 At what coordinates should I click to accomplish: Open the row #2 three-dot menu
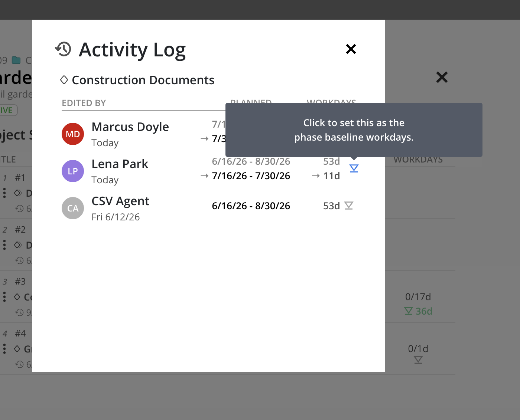pyautogui.click(x=4, y=245)
